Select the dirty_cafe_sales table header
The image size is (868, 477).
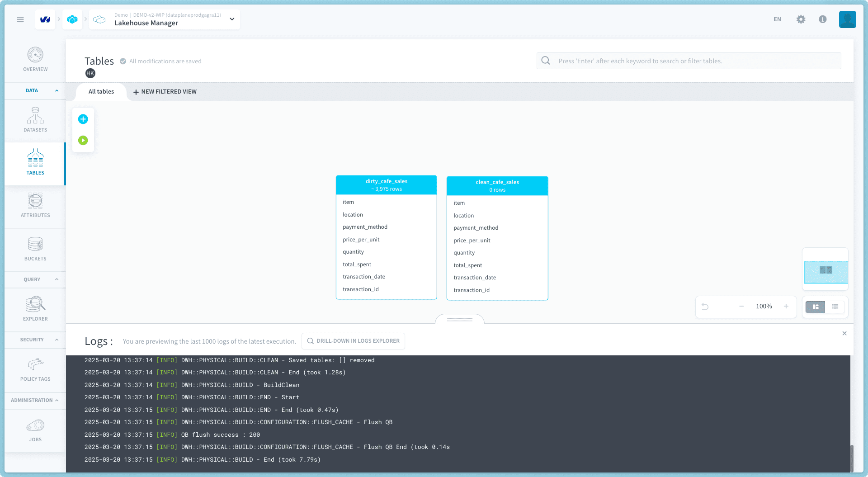pos(387,185)
